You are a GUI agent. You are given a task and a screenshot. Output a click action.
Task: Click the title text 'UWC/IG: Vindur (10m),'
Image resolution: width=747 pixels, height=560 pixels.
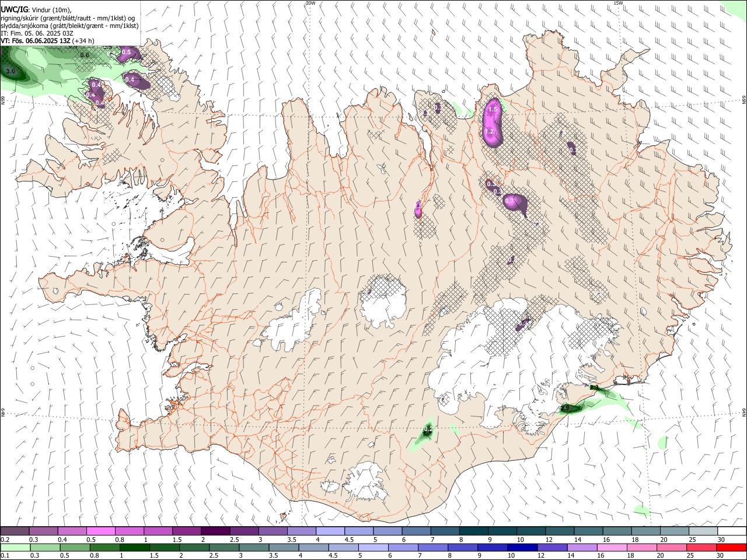36,10
